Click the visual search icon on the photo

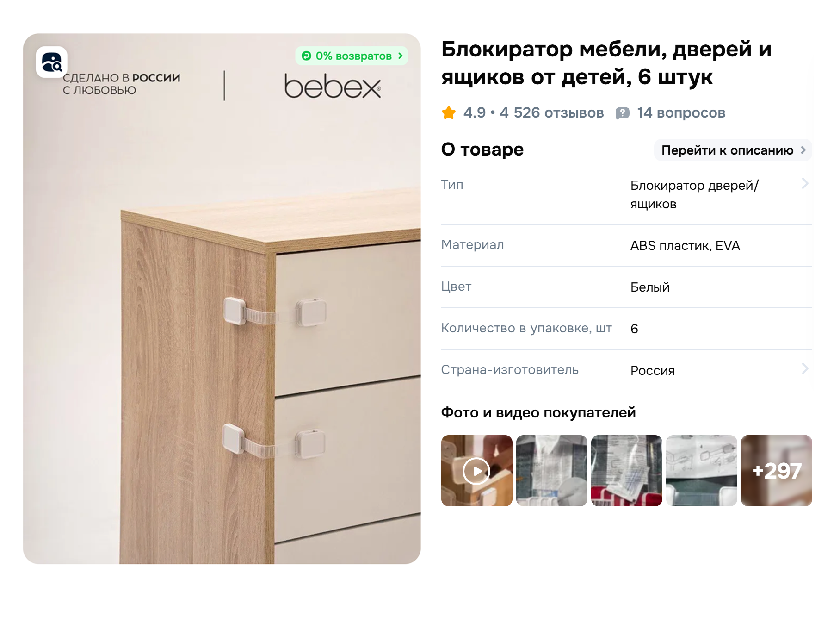52,62
